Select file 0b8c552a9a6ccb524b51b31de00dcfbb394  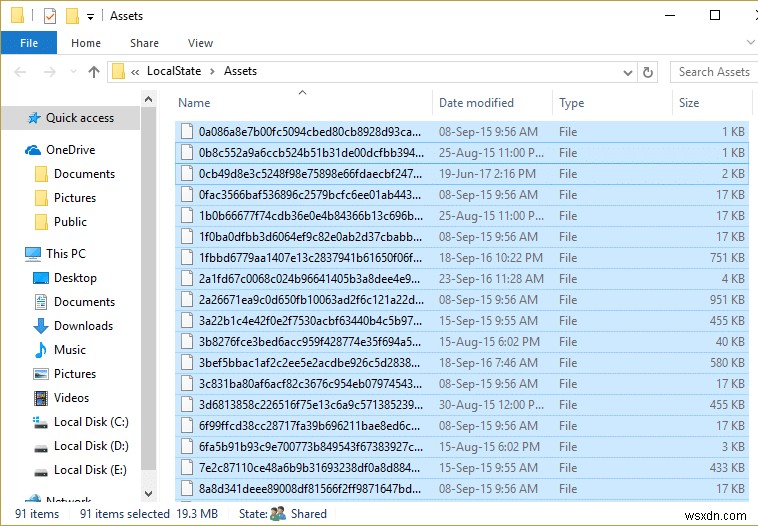[x=462, y=153]
